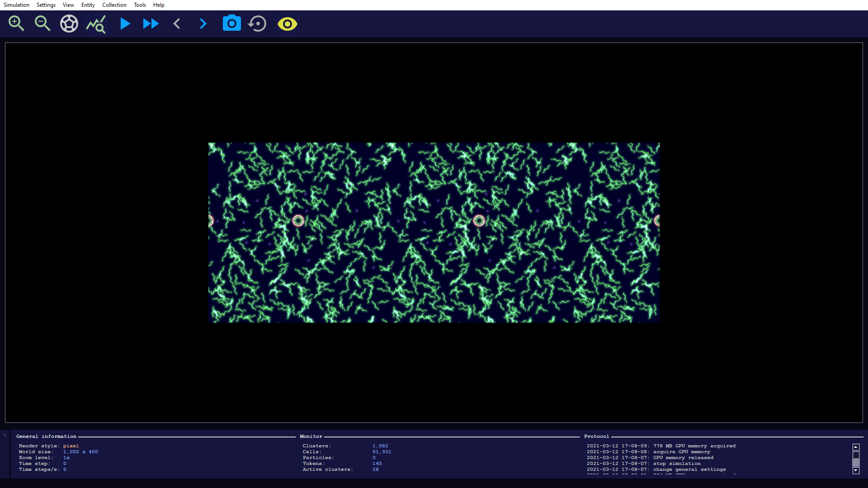The height and width of the screenshot is (488, 868).
Task: Expand the Tools menu
Action: pos(140,5)
